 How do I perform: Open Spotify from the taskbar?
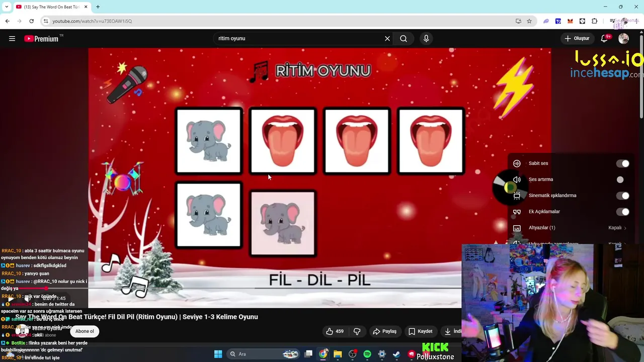[x=367, y=354]
